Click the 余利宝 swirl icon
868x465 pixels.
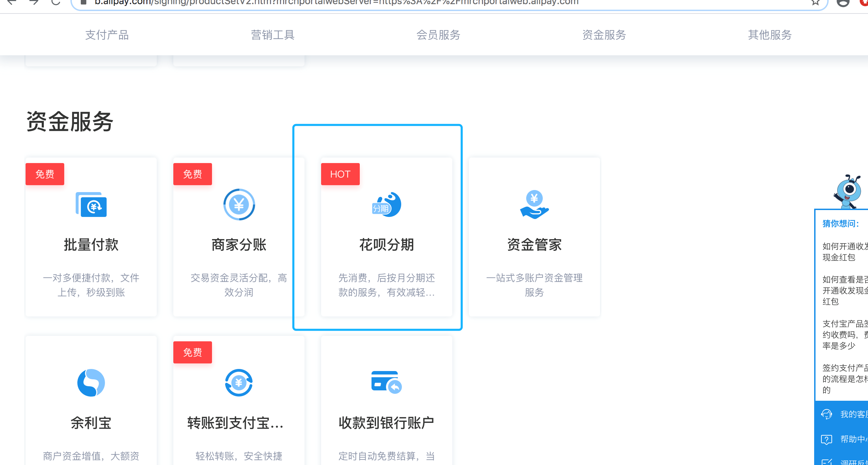pos(91,383)
